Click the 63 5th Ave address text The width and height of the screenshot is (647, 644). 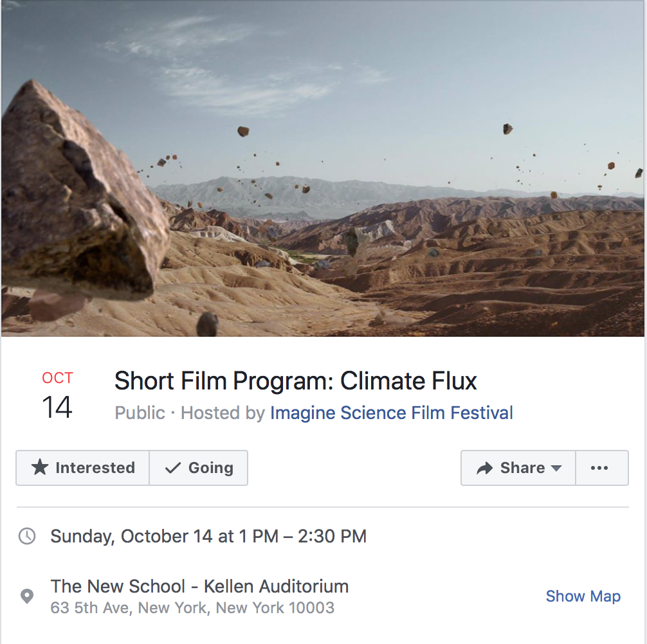pos(192,608)
